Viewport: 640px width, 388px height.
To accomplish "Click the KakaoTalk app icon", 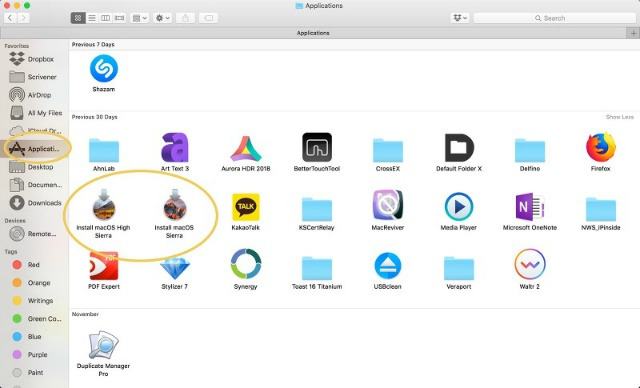I will (x=246, y=207).
